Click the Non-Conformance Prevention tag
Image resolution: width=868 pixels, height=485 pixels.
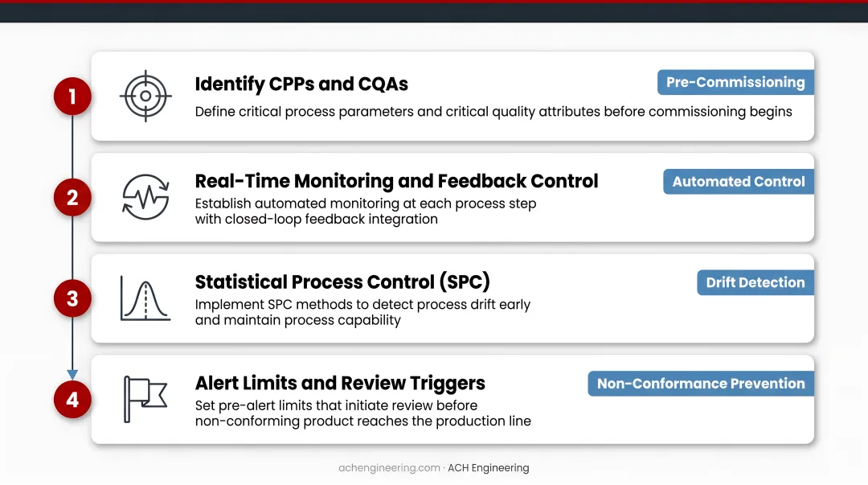coord(701,384)
